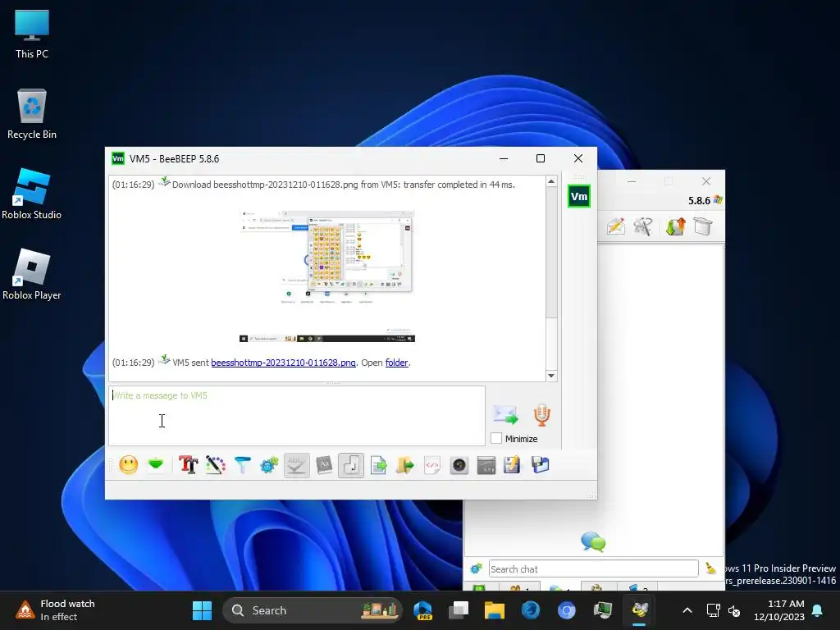840x630 pixels.
Task: Open the beesshottmp-20231210-011628.png link
Action: (x=283, y=363)
